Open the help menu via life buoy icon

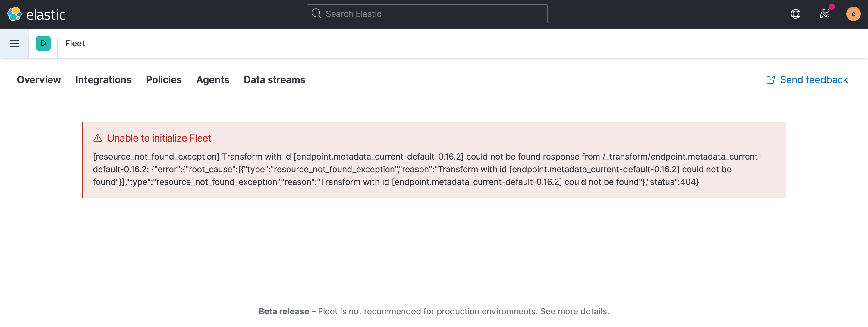(796, 14)
